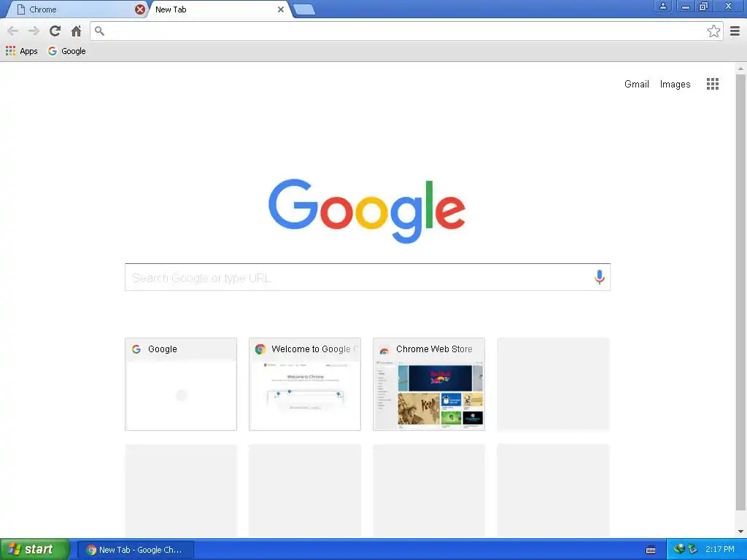The height and width of the screenshot is (560, 747).
Task: Close the Chrome tab with red X
Action: tap(139, 9)
